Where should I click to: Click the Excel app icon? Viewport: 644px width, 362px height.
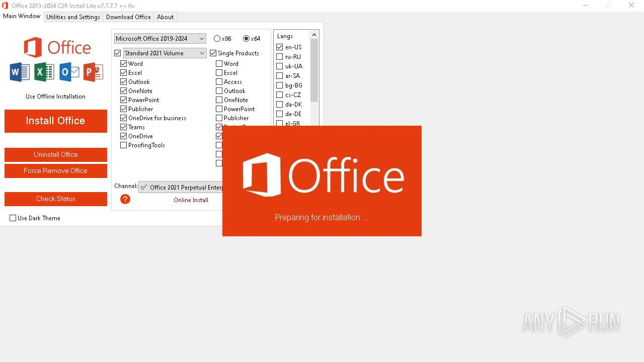44,72
